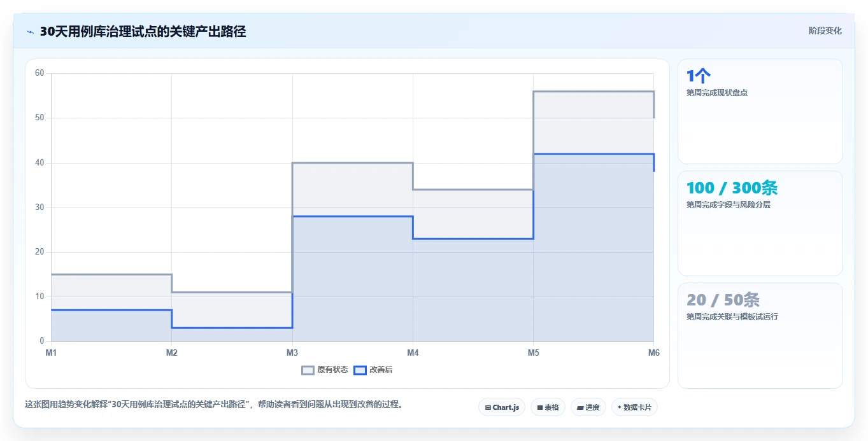The image size is (868, 441).
Task: Click the 第周完成现状盘点 caption
Action: [717, 93]
